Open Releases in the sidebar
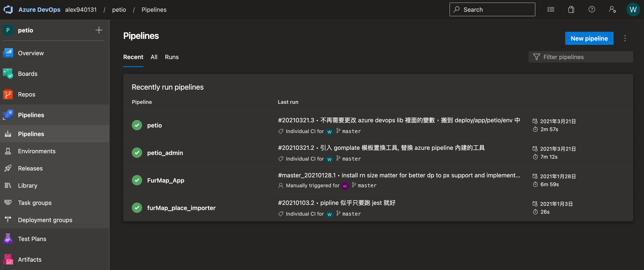This screenshot has height=270, width=644. (55, 168)
